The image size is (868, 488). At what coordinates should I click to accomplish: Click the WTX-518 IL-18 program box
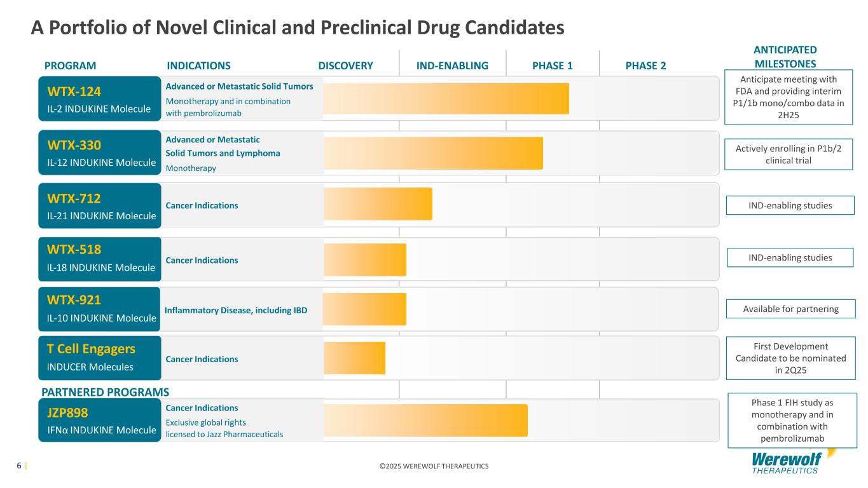pos(99,259)
